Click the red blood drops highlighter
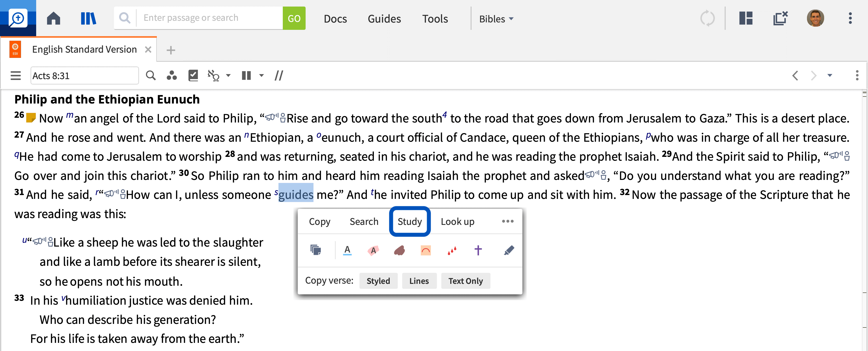This screenshot has height=351, width=868. tap(452, 250)
